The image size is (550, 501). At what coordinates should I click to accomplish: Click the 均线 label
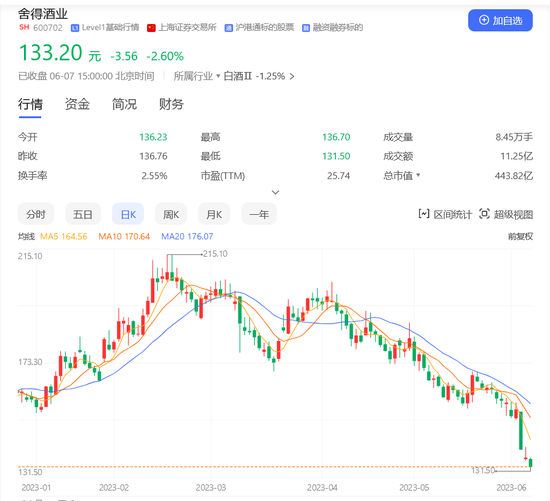26,236
